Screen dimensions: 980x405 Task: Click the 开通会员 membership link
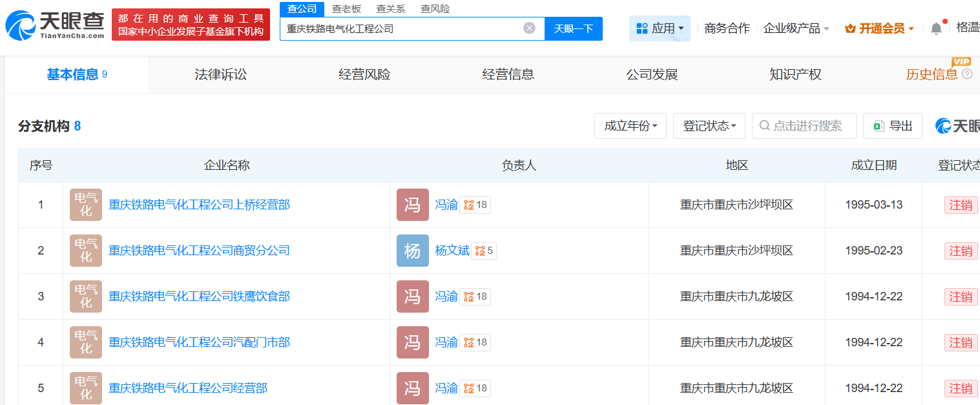tap(879, 28)
